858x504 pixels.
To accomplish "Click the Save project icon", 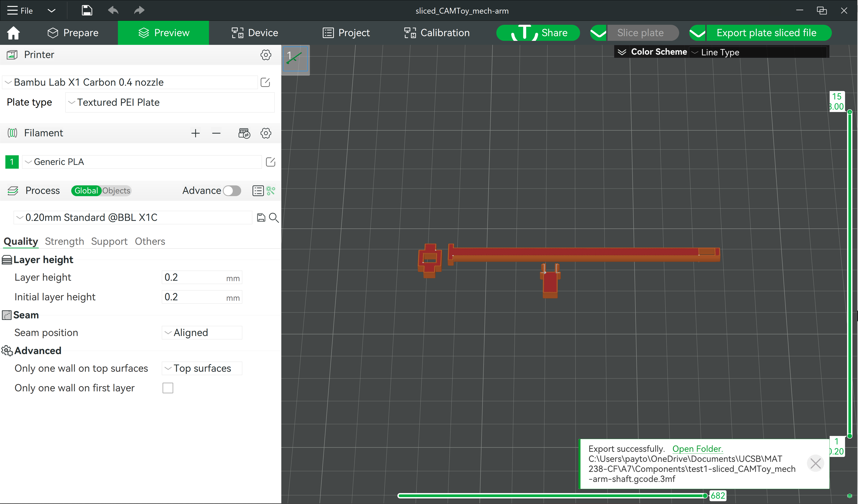I will point(87,10).
